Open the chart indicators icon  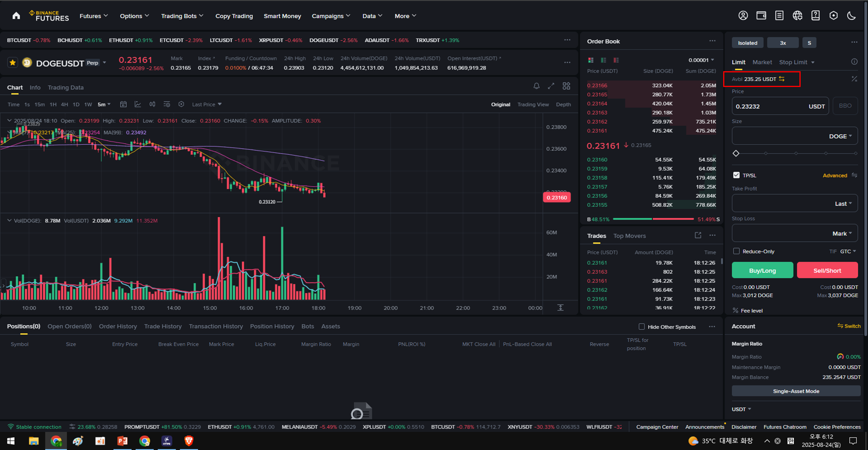tap(137, 104)
